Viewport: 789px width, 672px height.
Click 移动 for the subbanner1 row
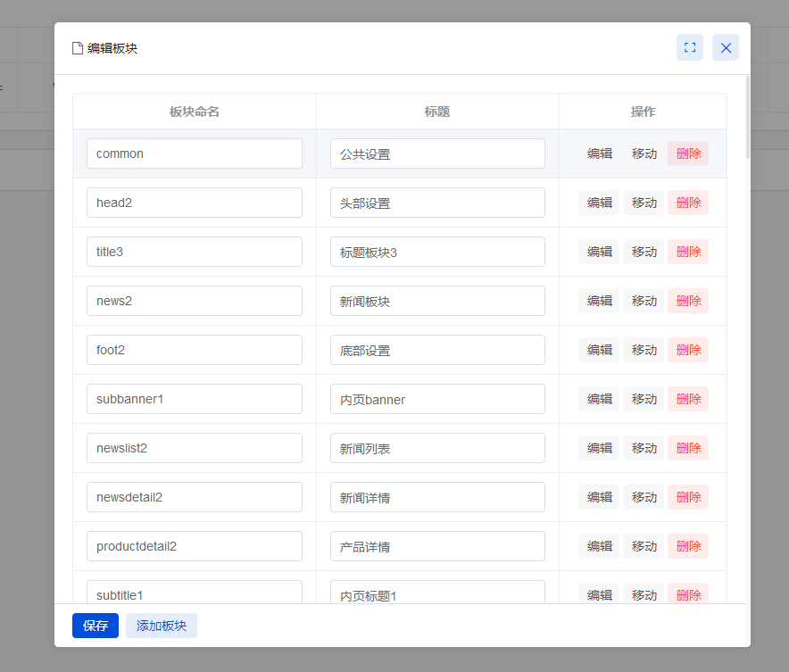tap(644, 399)
